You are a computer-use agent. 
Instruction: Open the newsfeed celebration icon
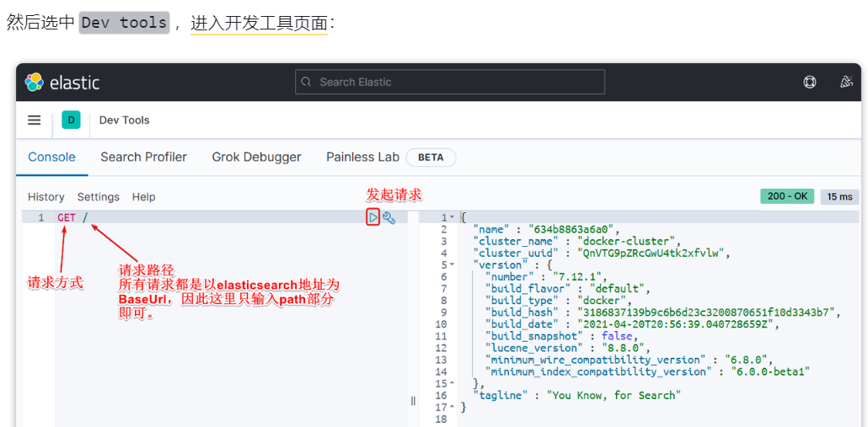click(x=846, y=82)
